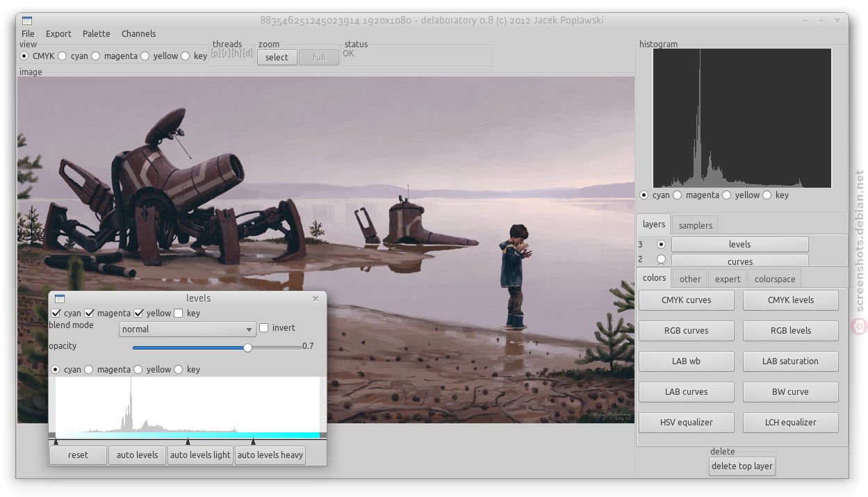Image resolution: width=868 pixels, height=497 pixels.
Task: Add an RGB curves layer
Action: (x=686, y=331)
